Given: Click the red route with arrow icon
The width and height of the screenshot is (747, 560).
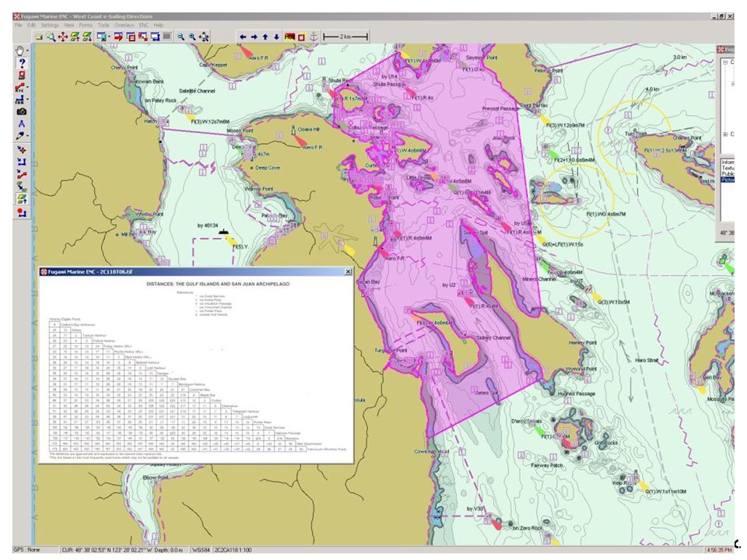Looking at the screenshot, I should [x=22, y=174].
